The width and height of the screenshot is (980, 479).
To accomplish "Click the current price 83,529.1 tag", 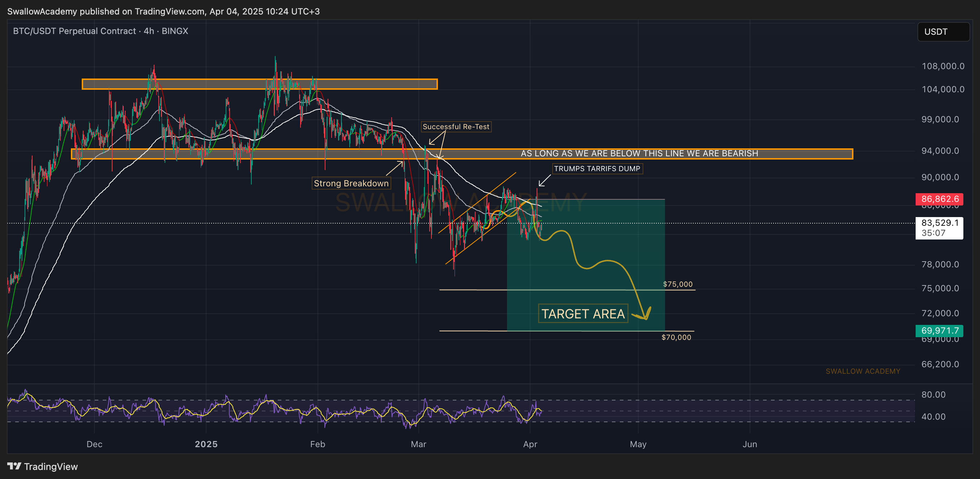I will point(939,228).
